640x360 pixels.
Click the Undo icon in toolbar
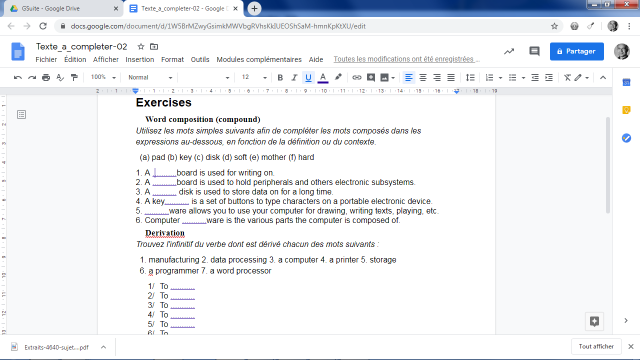(x=18, y=78)
